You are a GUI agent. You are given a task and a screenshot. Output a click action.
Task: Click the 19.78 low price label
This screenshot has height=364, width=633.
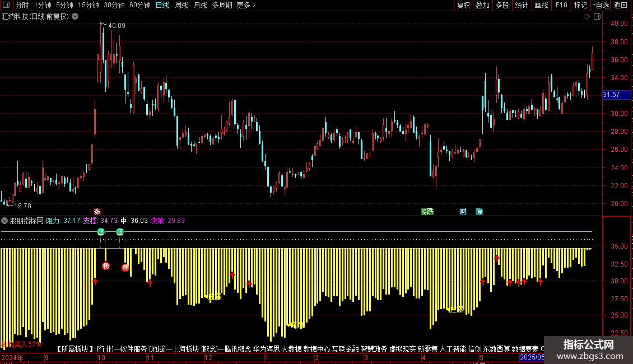[22, 206]
